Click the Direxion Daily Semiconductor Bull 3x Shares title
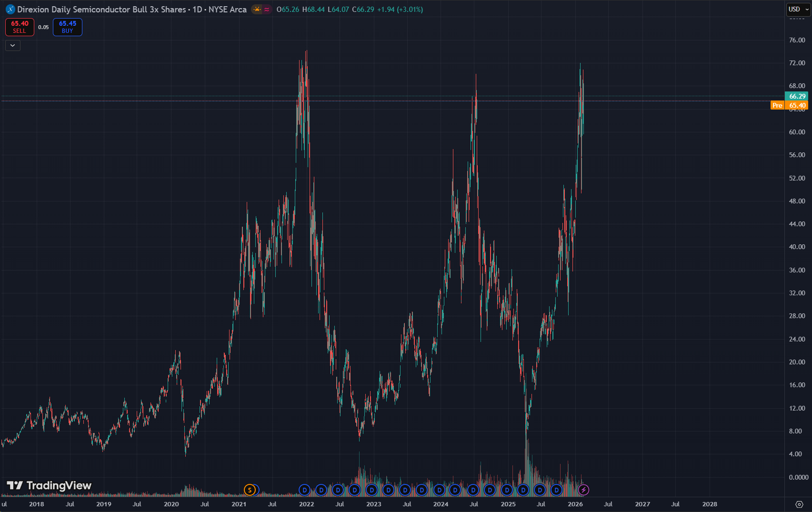This screenshot has width=812, height=512. [x=102, y=10]
